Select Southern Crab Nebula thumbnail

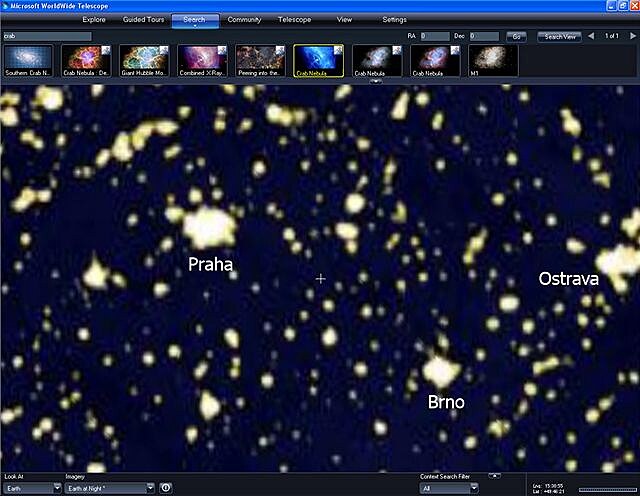pyautogui.click(x=29, y=61)
